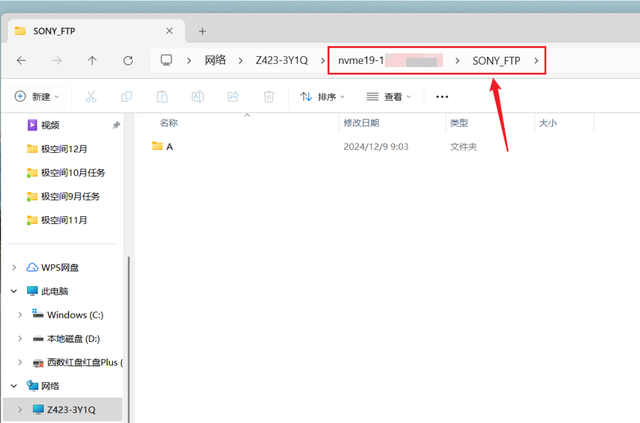This screenshot has width=640, height=423.
Task: Click the Back navigation arrow
Action: coord(21,61)
